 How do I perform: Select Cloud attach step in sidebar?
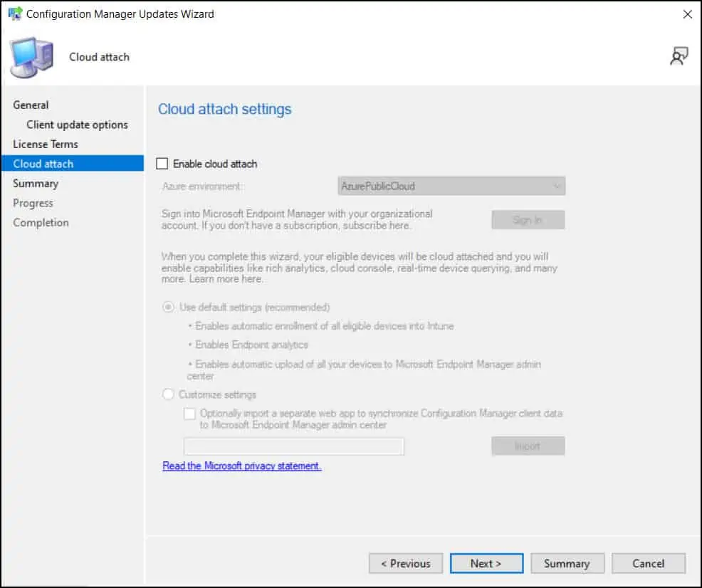point(73,164)
